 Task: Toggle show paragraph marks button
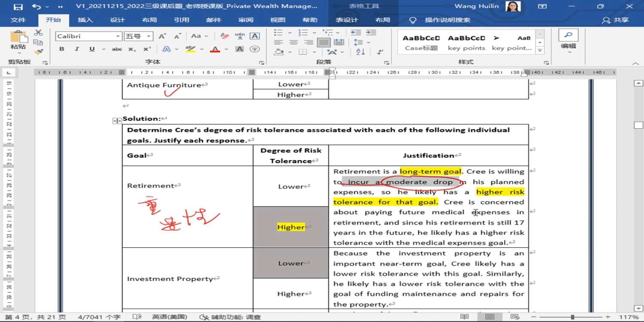pyautogui.click(x=380, y=52)
